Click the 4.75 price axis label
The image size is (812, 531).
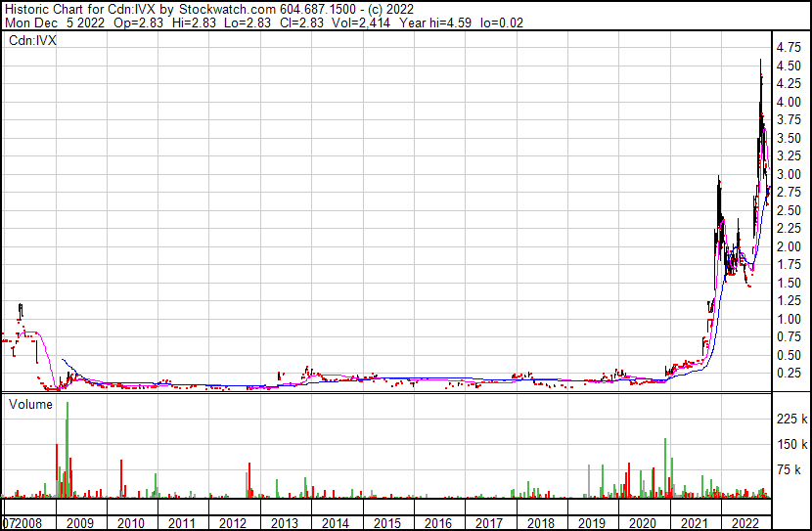coord(789,47)
